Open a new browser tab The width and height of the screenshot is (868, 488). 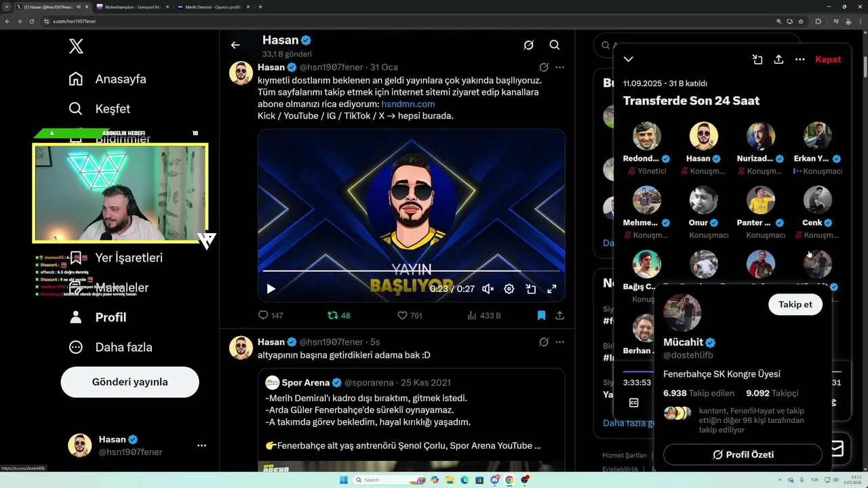point(260,7)
